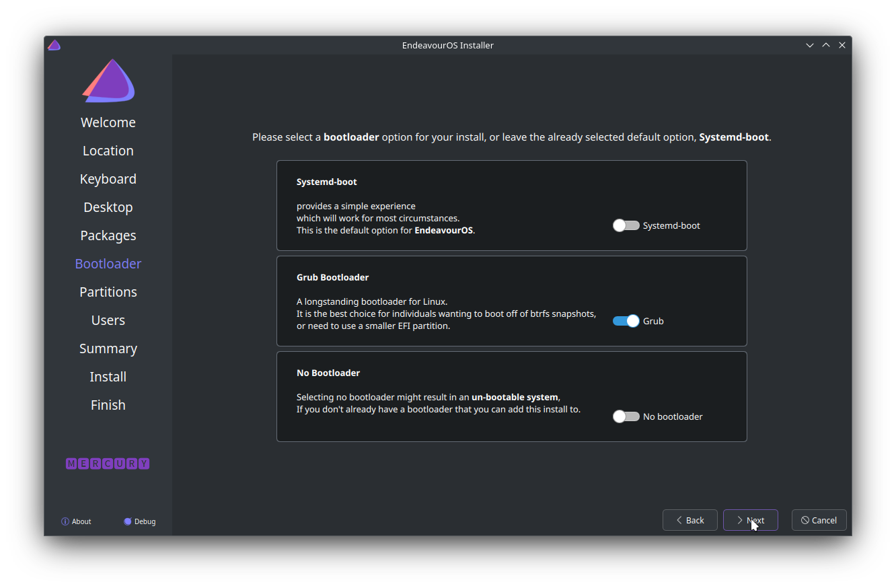Viewport: 896px width, 588px height.
Task: Click the Mercury release badge
Action: 108,464
